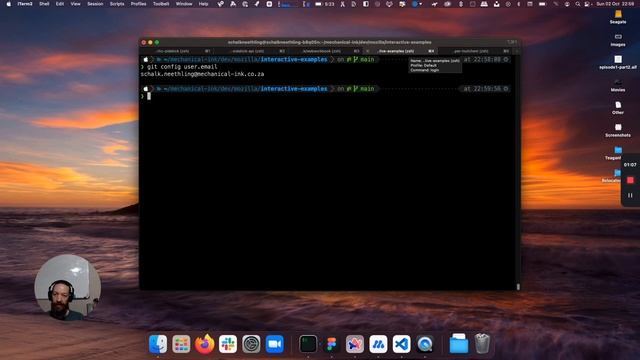Launch Firefox from the Dock
Image resolution: width=640 pixels, height=360 pixels.
(204, 344)
